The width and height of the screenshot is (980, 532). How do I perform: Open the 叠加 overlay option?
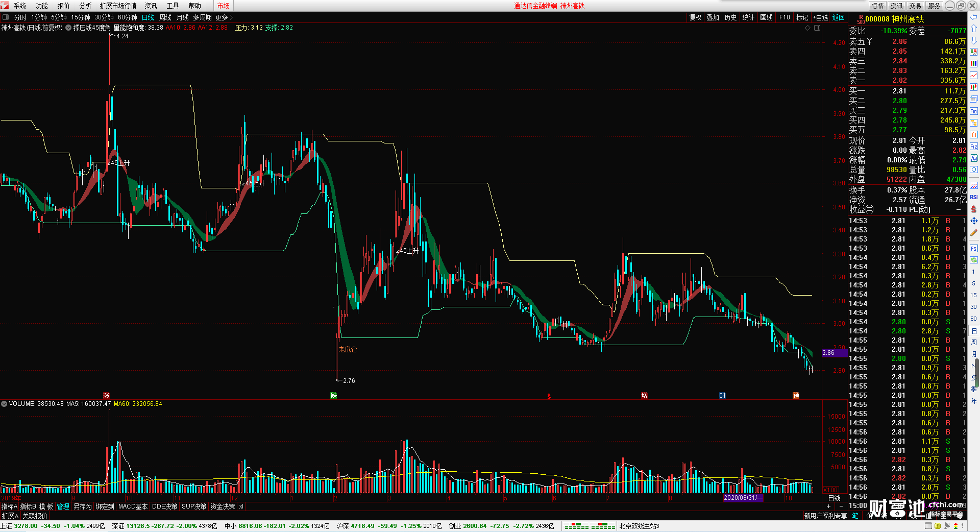coord(713,17)
